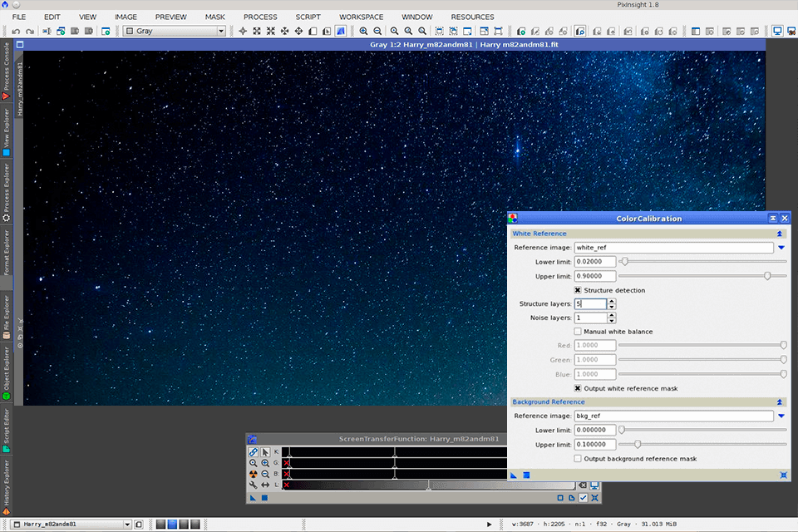Open the bkg_ref Reference image dropdown
Screen dimensions: 798x532
coord(780,416)
